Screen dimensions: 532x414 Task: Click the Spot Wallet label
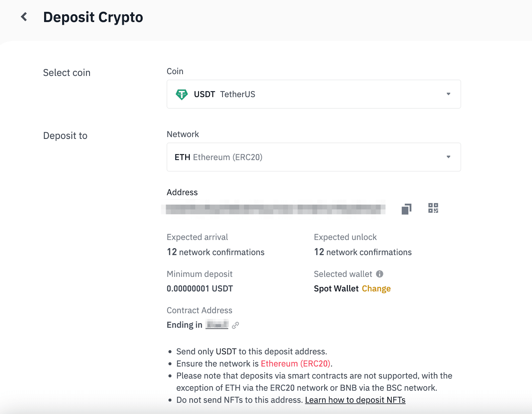tap(336, 288)
